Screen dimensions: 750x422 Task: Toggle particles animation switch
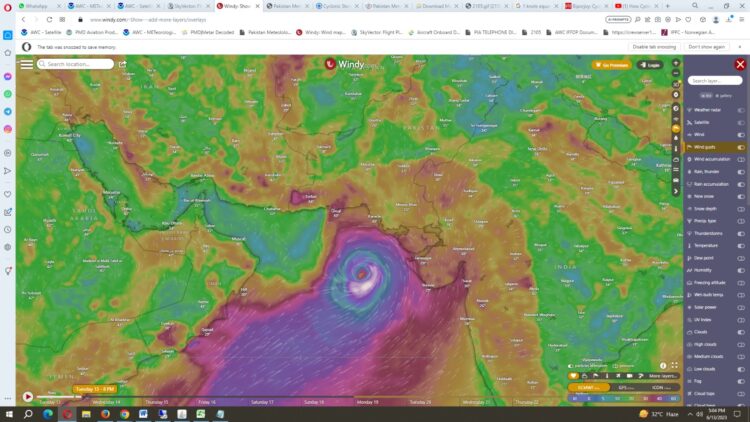(x=571, y=366)
